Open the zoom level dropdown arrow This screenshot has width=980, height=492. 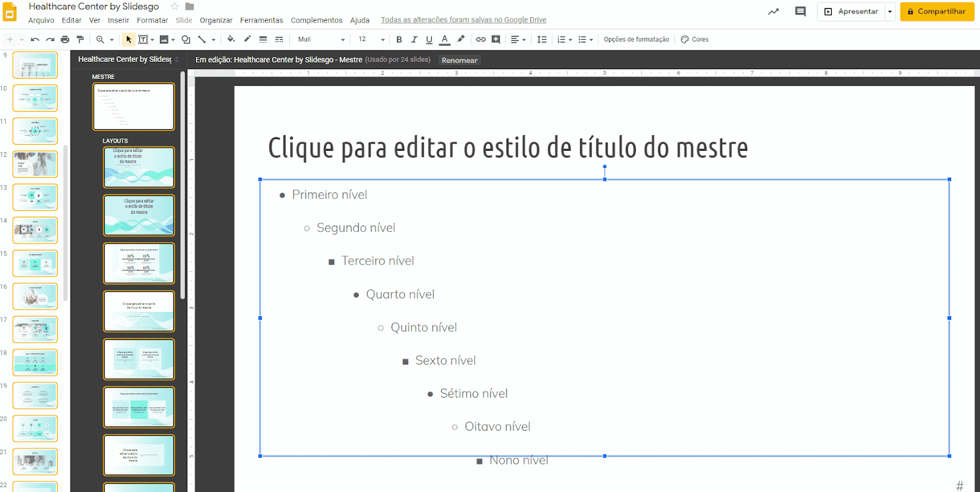coord(111,40)
